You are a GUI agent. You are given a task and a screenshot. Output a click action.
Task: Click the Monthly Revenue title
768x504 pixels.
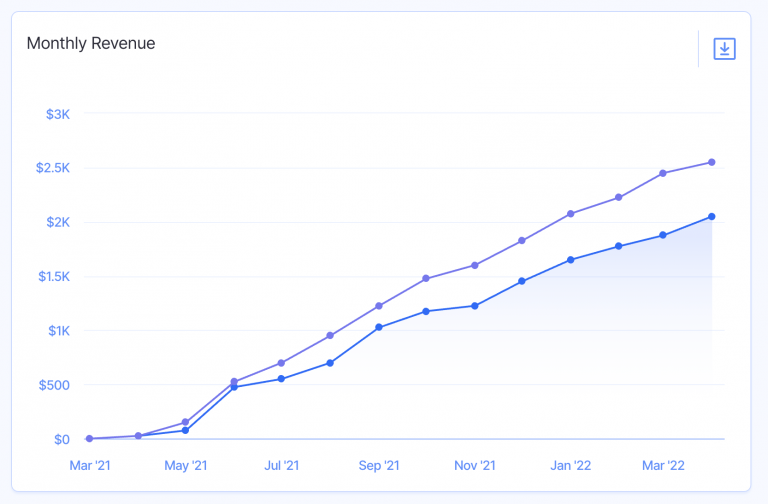(x=91, y=43)
